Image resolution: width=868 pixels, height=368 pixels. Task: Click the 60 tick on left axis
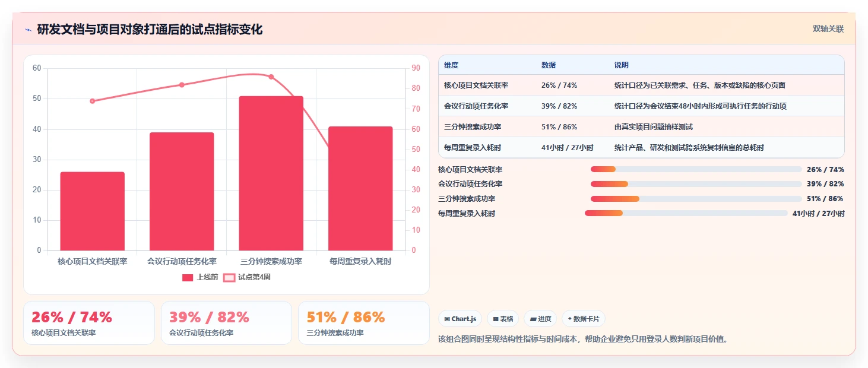[37, 68]
